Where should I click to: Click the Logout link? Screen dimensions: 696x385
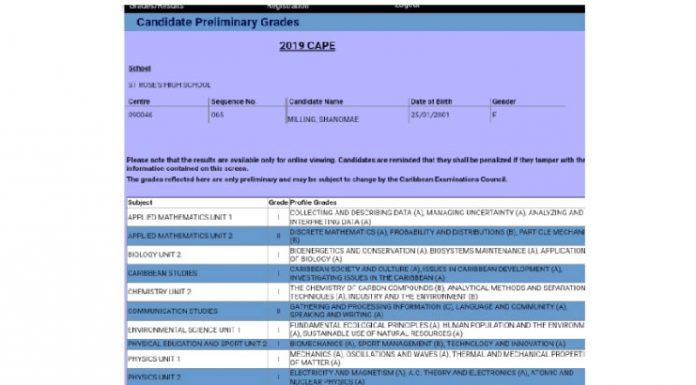pyautogui.click(x=407, y=6)
